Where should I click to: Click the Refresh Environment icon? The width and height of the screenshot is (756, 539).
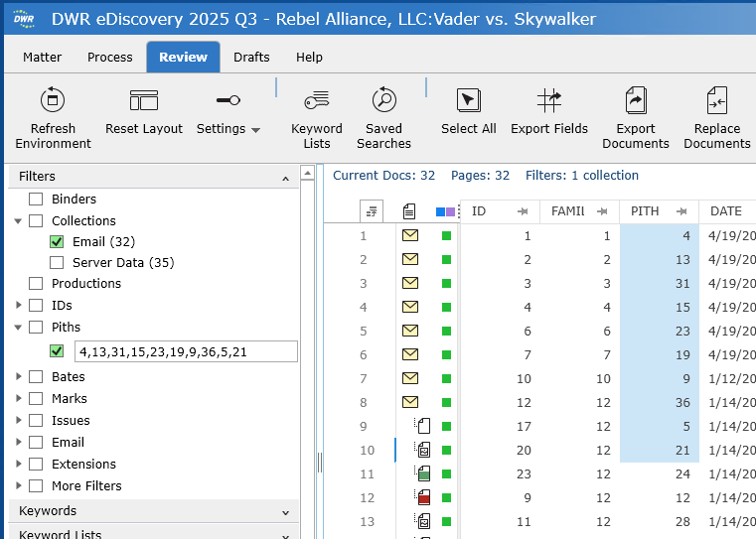(x=52, y=100)
